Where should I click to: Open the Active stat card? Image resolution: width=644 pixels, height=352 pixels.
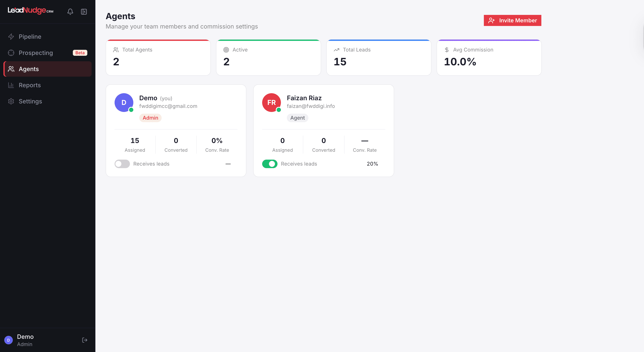coord(269,57)
